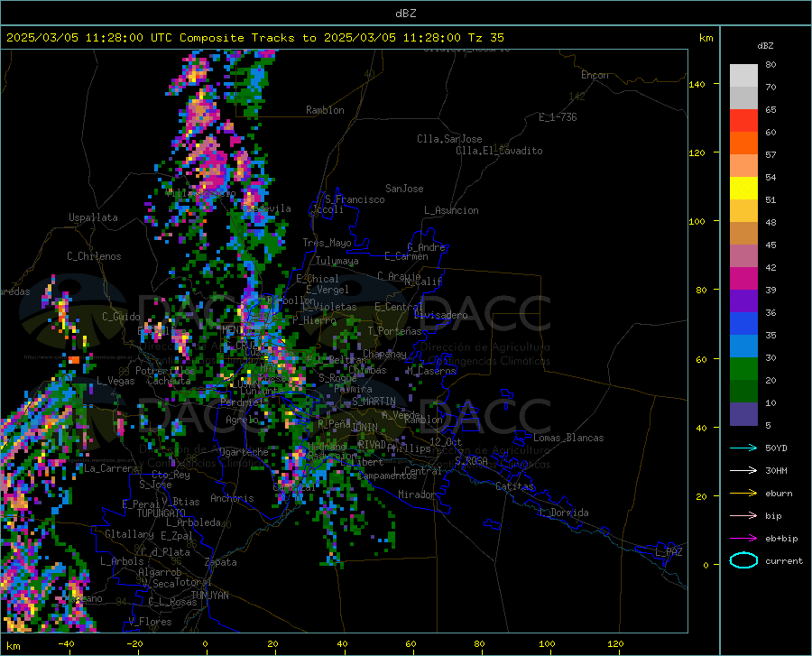Click the Uspallata place label
The height and width of the screenshot is (656, 812).
coord(93,218)
